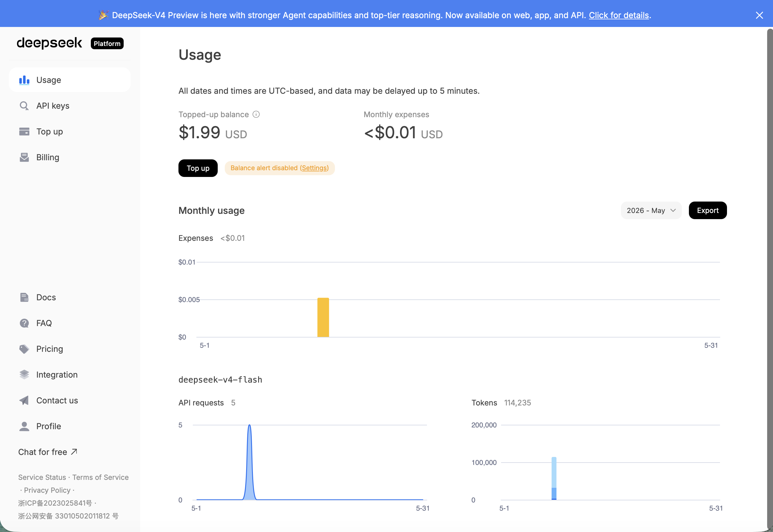The image size is (773, 532).
Task: Click the 'Expenses' chart label
Action: point(196,238)
